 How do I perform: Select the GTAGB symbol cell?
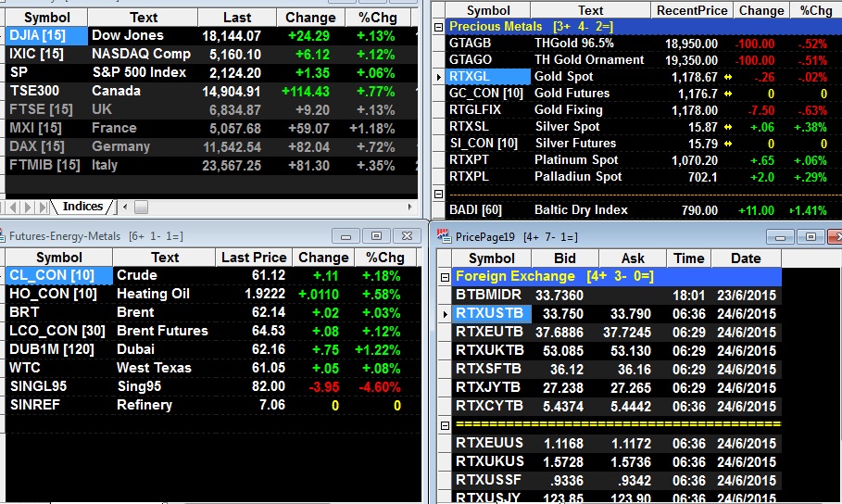click(x=487, y=43)
